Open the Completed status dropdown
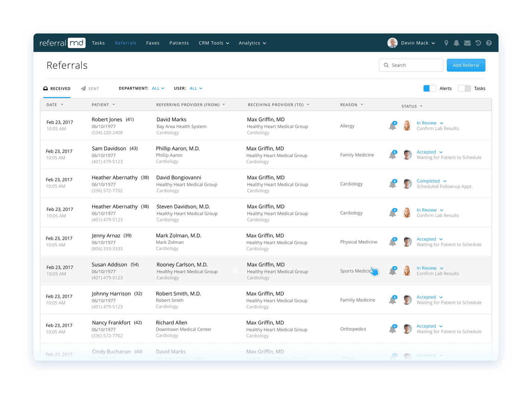The height and width of the screenshot is (394, 532). (432, 181)
